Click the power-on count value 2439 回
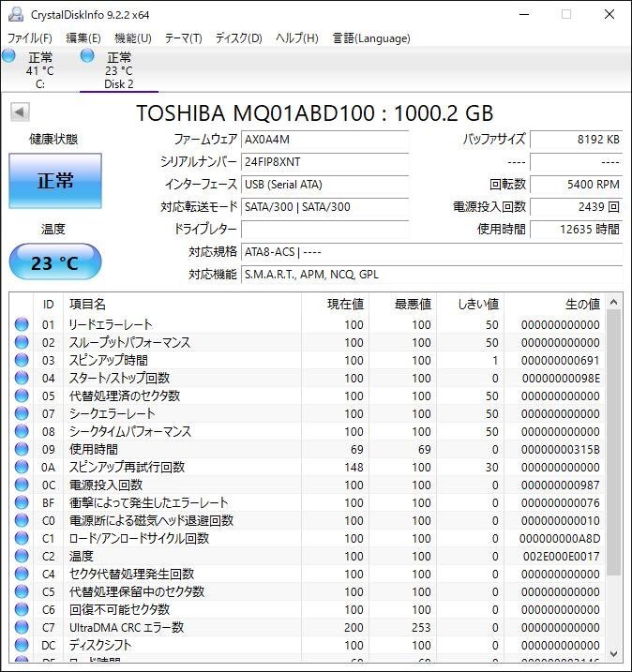 (577, 207)
